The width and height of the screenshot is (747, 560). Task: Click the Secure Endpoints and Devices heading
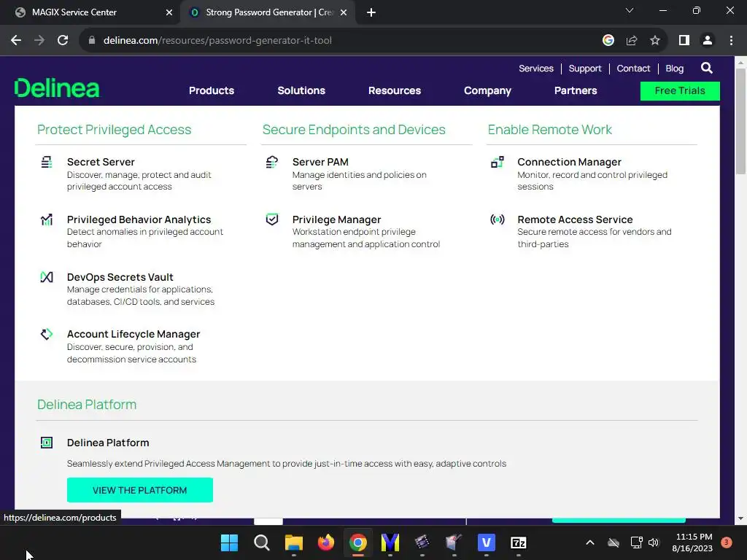click(354, 130)
